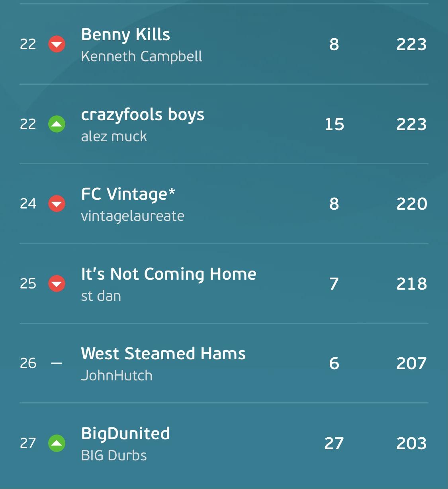The height and width of the screenshot is (489, 448).
Task: Click green up arrow beside BigDunited
Action: click(57, 443)
